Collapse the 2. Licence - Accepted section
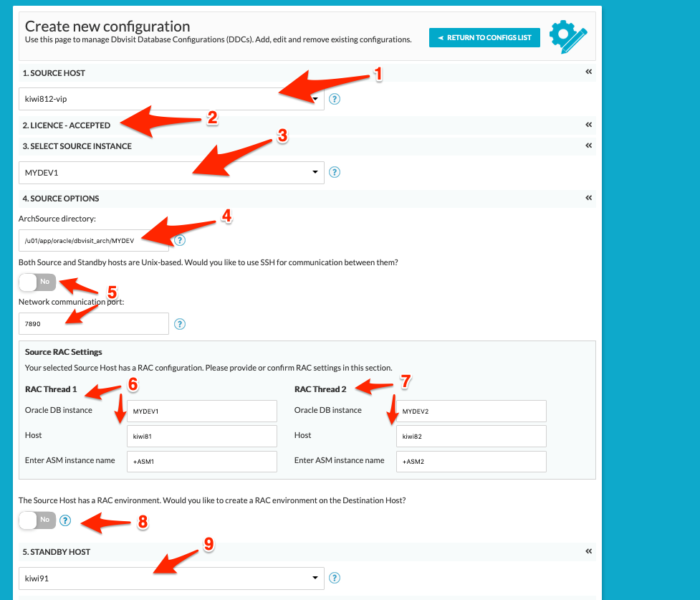Viewport: 700px width, 600px height. (589, 125)
